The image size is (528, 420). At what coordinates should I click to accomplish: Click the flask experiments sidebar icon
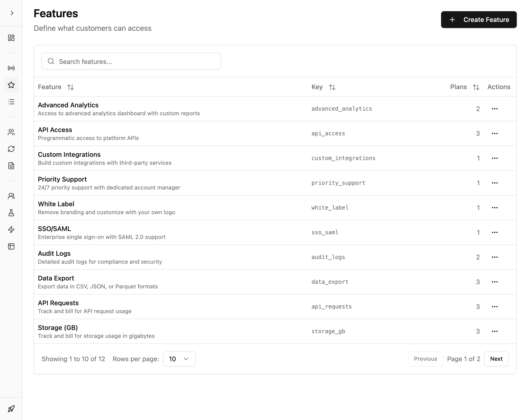(x=11, y=213)
